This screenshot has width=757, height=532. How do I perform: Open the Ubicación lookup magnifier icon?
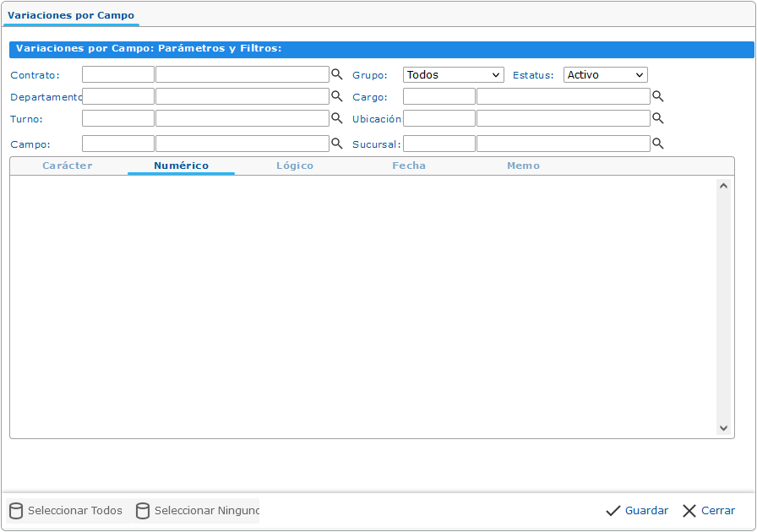point(657,118)
